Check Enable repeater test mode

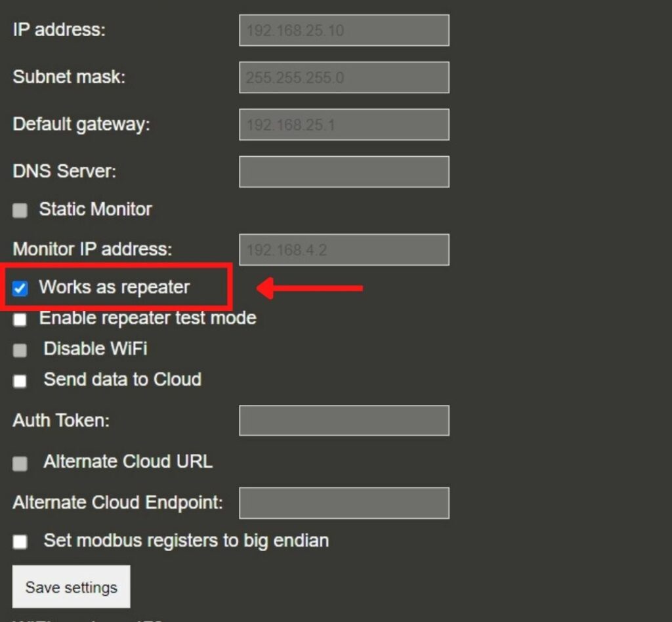tap(19, 319)
